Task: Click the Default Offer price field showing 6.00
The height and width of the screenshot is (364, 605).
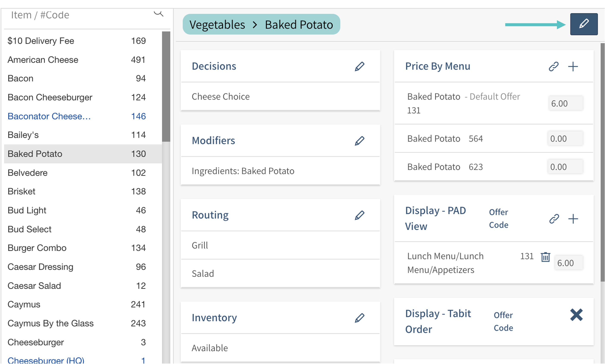Action: click(x=565, y=104)
